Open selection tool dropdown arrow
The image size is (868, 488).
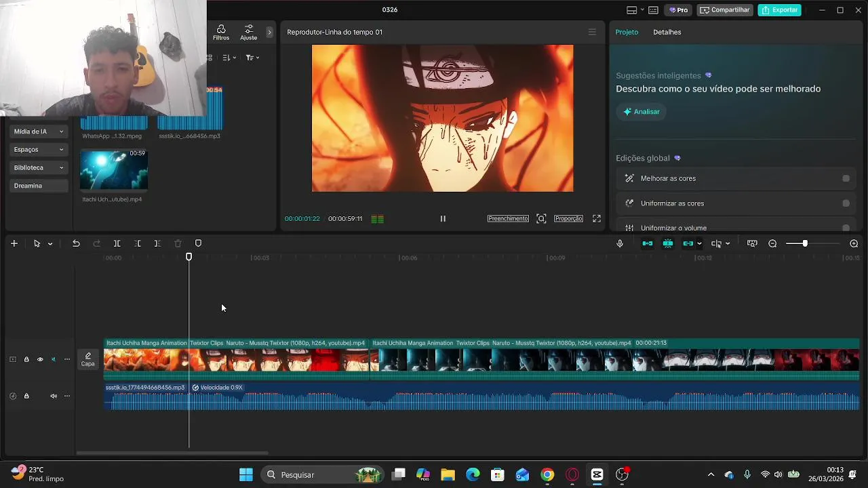click(50, 244)
